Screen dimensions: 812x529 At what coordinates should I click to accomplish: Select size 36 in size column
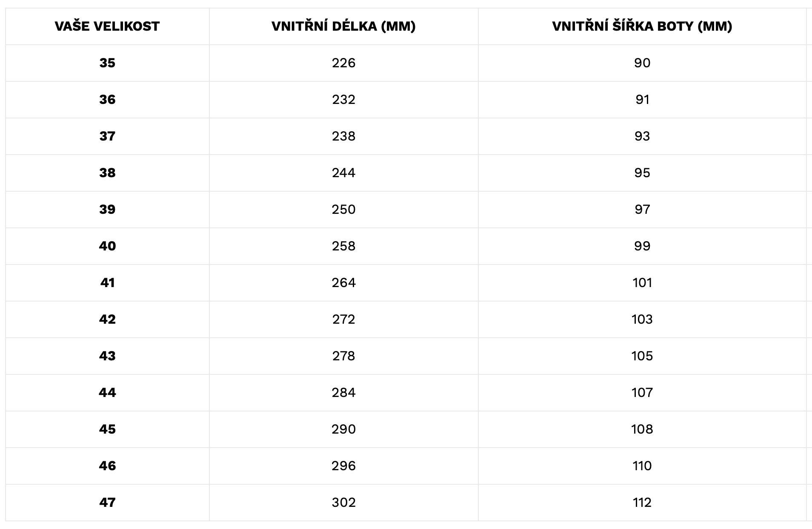[107, 100]
